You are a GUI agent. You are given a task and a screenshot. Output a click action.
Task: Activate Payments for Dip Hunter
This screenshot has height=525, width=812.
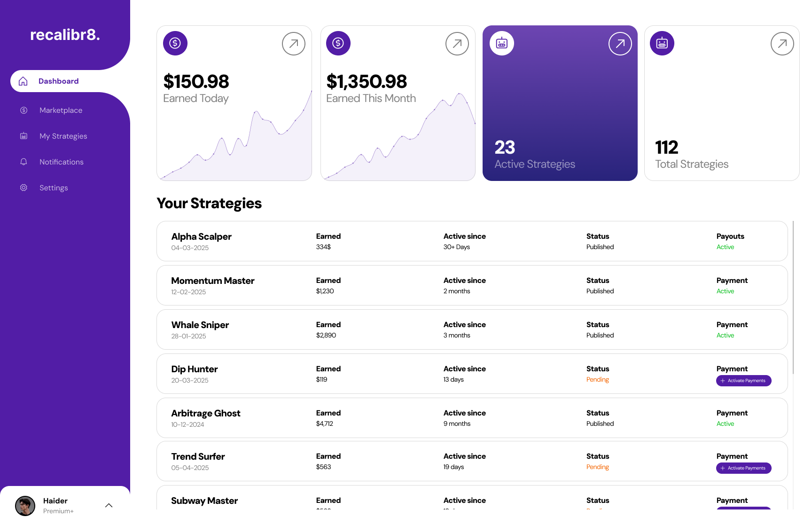tap(743, 381)
